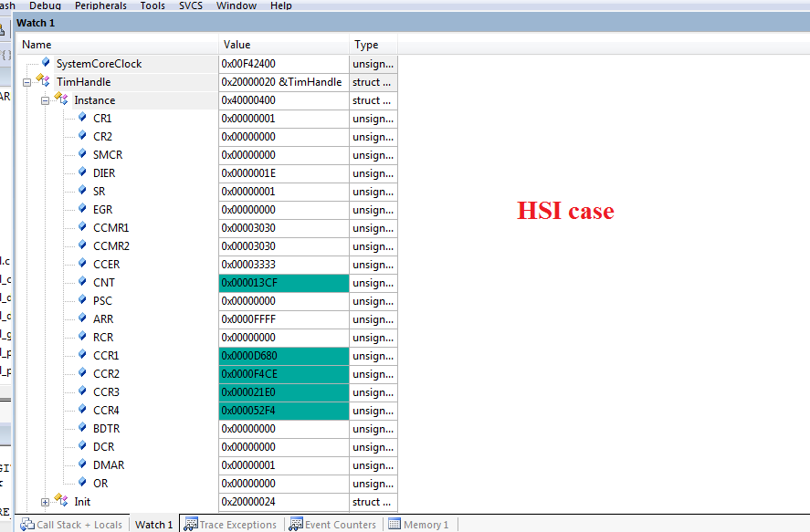This screenshot has width=810, height=532.
Task: Click the CCMR1 register icon
Action: point(83,226)
